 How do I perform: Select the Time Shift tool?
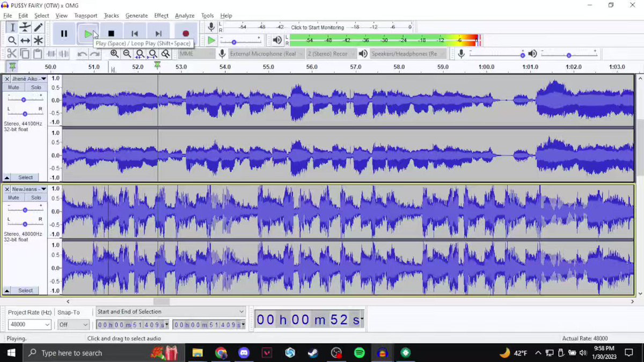click(x=25, y=40)
